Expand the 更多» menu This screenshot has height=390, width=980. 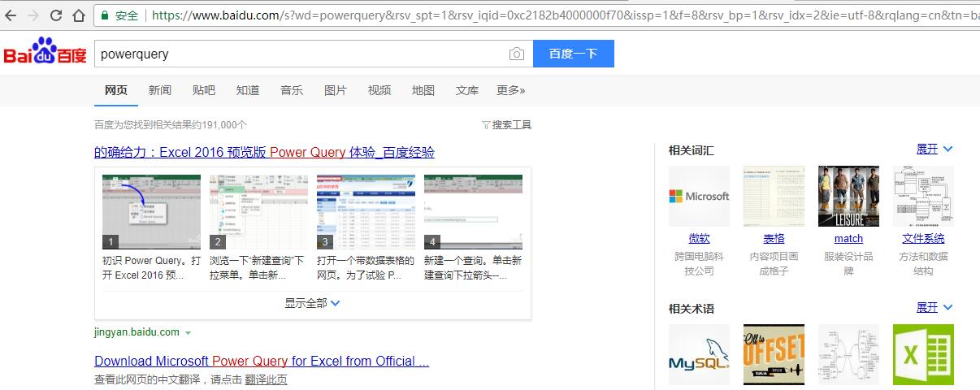511,90
